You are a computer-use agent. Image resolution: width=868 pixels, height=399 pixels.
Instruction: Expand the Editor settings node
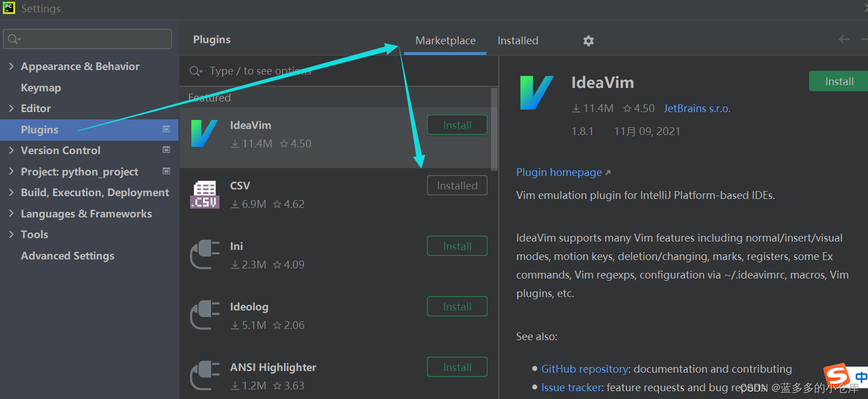tap(11, 108)
